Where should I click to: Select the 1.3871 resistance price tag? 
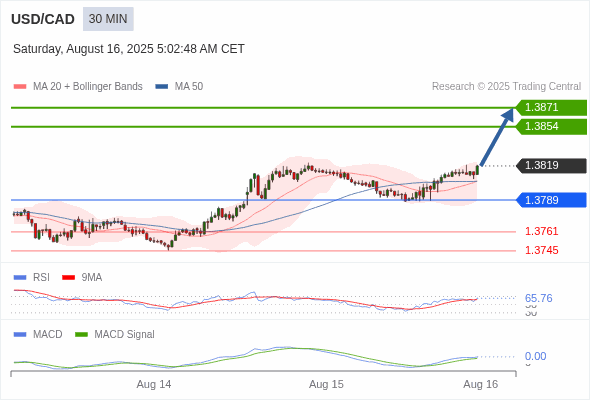pos(551,108)
